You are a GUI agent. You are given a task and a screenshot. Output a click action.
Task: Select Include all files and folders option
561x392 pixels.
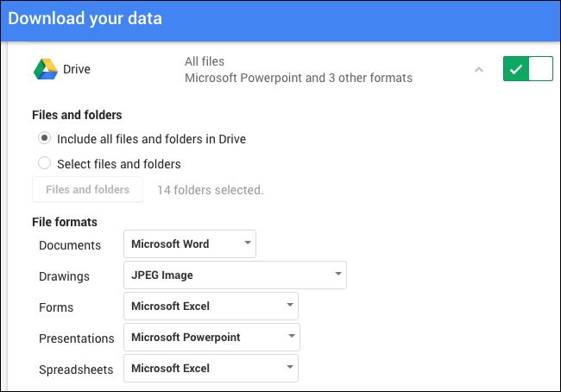pyautogui.click(x=44, y=138)
